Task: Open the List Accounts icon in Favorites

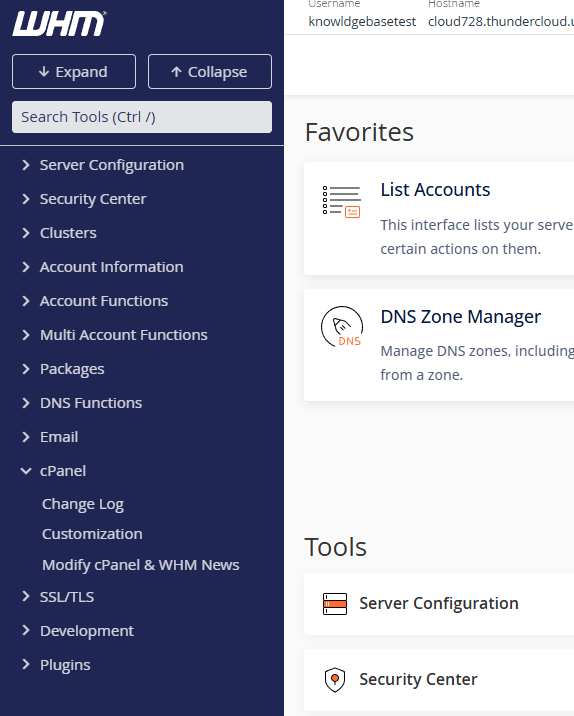Action: 342,202
